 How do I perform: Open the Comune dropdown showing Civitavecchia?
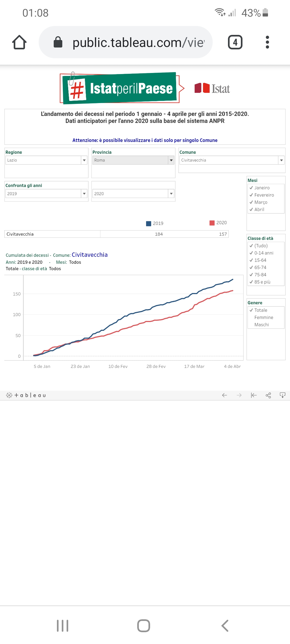click(x=281, y=160)
